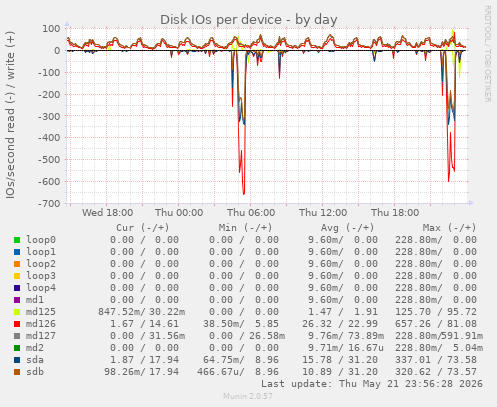The height and width of the screenshot is (407, 497).
Task: Click the up arrow atop the y-axis
Action: [67, 24]
